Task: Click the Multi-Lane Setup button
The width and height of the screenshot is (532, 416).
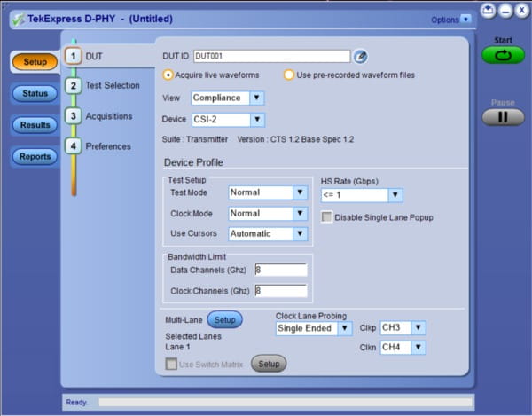Action: tap(224, 319)
